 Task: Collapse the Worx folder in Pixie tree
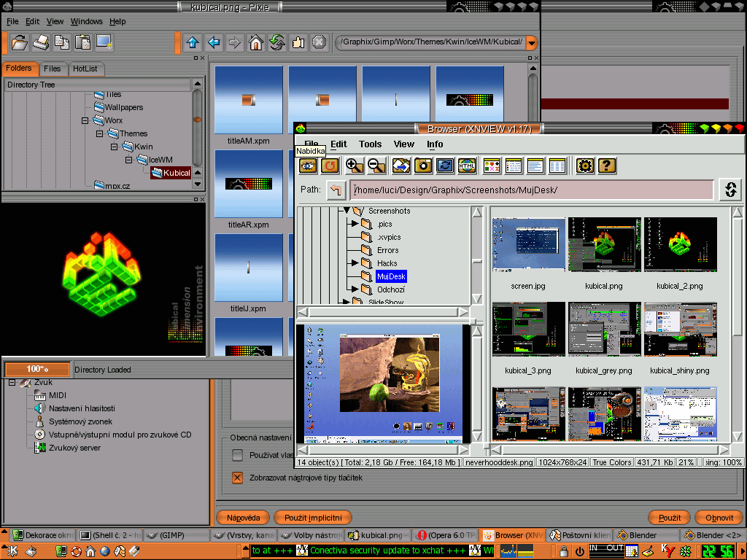pos(85,120)
